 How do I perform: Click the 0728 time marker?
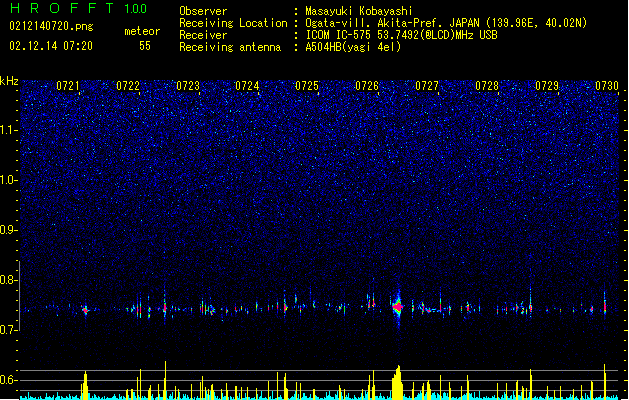click(487, 86)
